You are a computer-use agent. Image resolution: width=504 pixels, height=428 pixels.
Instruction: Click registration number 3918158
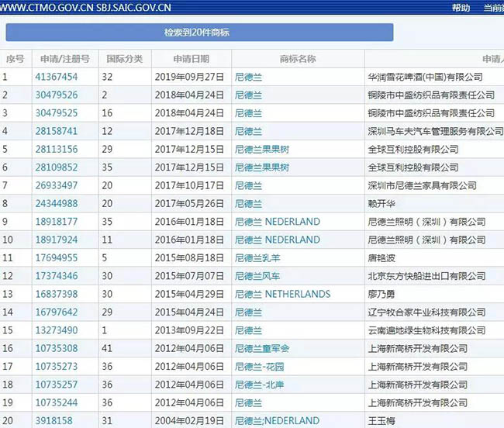click(54, 421)
